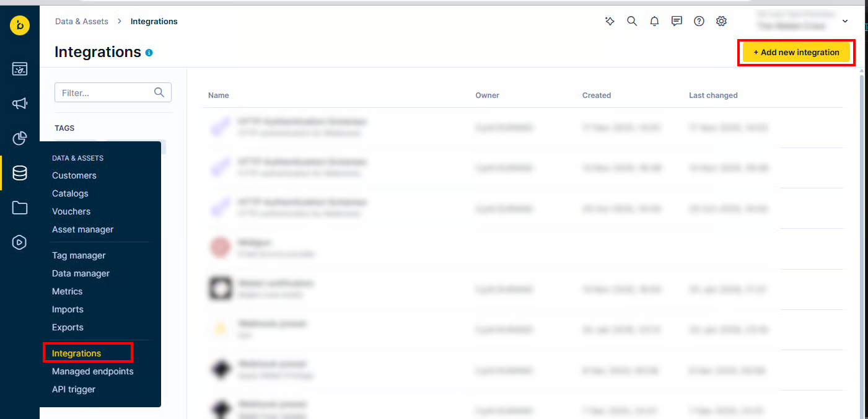
Task: Open the global search magnifier icon
Action: (632, 20)
